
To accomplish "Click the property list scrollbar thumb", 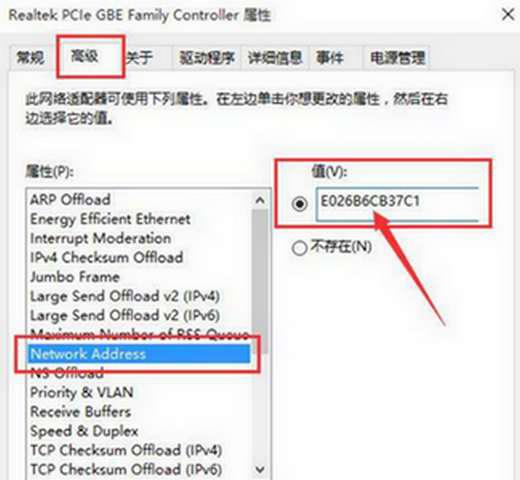I will 260,281.
